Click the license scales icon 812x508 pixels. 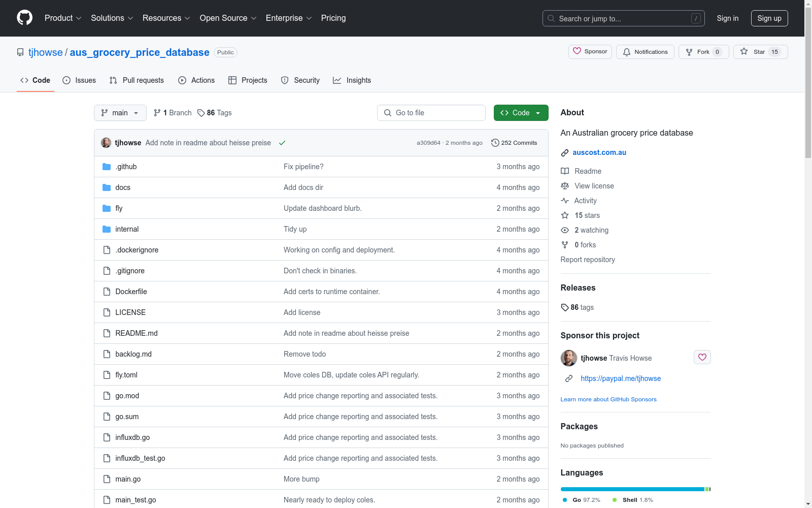click(x=565, y=186)
